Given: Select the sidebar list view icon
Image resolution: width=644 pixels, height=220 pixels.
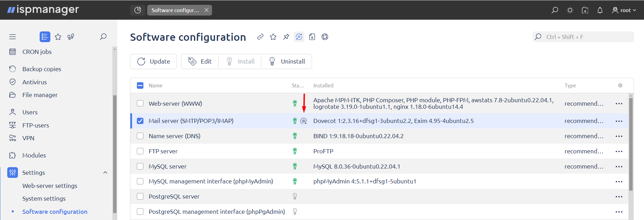Looking at the screenshot, I should [x=45, y=37].
